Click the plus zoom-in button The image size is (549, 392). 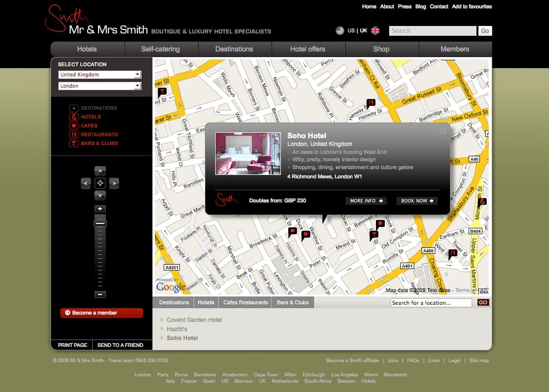[x=100, y=209]
